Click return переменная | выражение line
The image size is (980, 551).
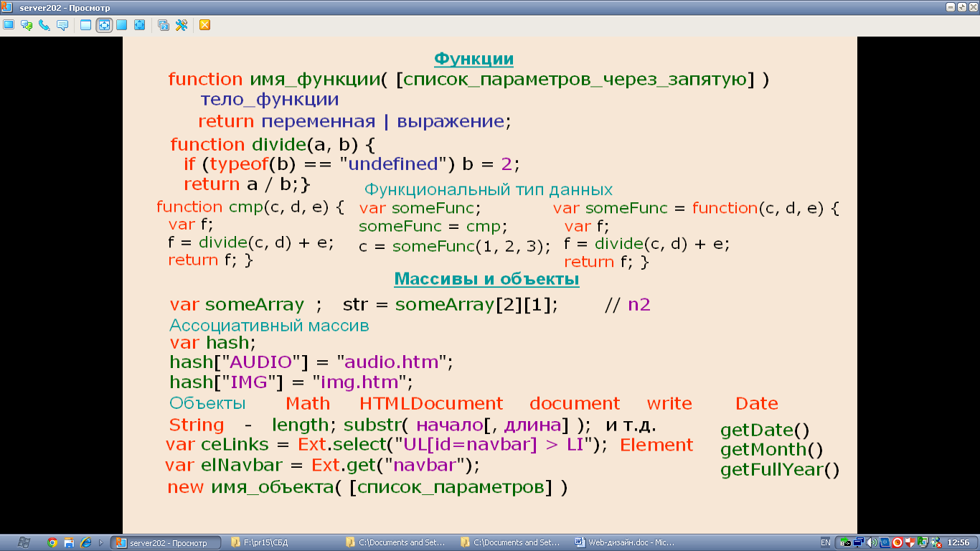click(354, 121)
